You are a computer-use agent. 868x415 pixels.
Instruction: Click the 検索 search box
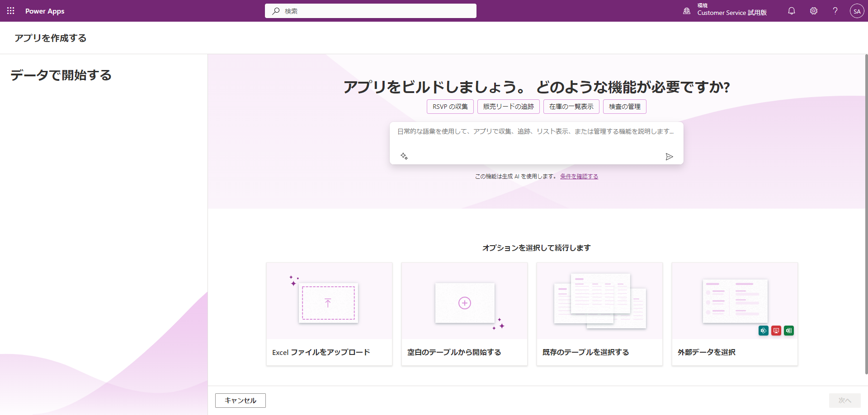pyautogui.click(x=371, y=11)
